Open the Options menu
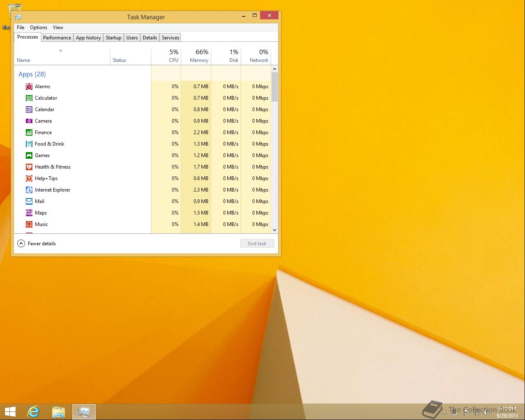 click(39, 27)
